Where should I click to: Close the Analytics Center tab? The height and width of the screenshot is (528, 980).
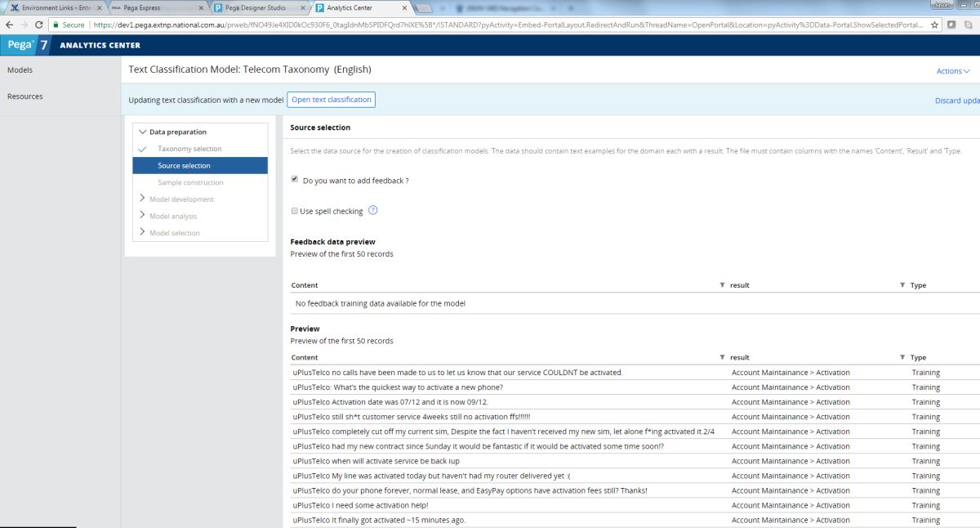405,7
